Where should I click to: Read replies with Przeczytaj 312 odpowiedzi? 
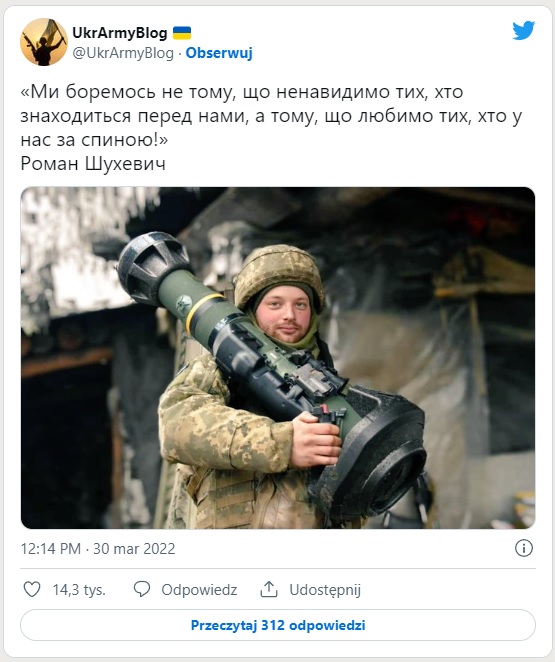(x=278, y=625)
